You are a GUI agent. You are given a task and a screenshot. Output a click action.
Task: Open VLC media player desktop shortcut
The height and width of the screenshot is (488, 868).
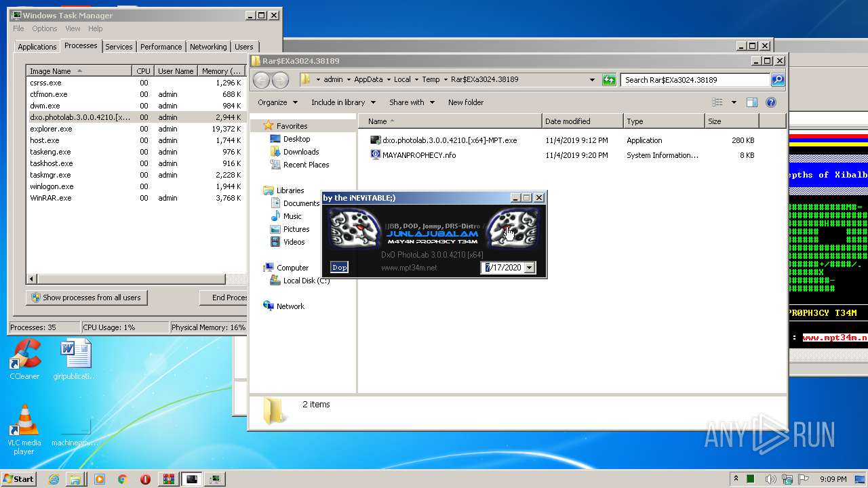(x=24, y=429)
